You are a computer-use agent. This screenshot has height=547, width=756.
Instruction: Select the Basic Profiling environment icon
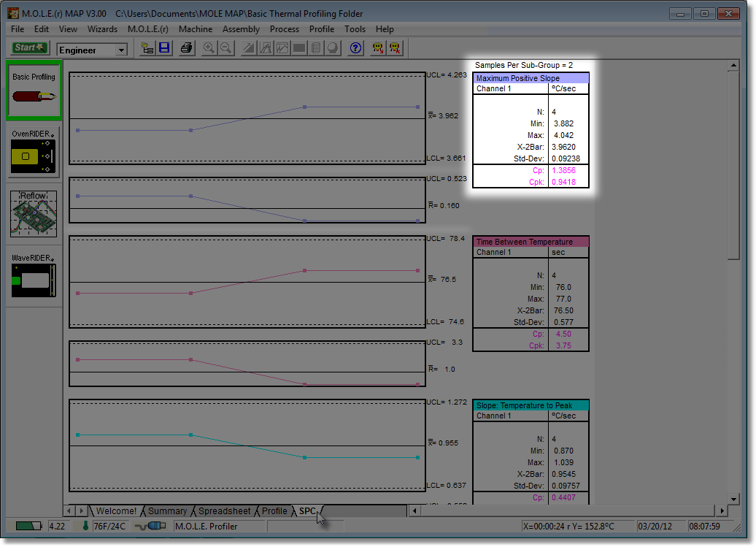(34, 91)
